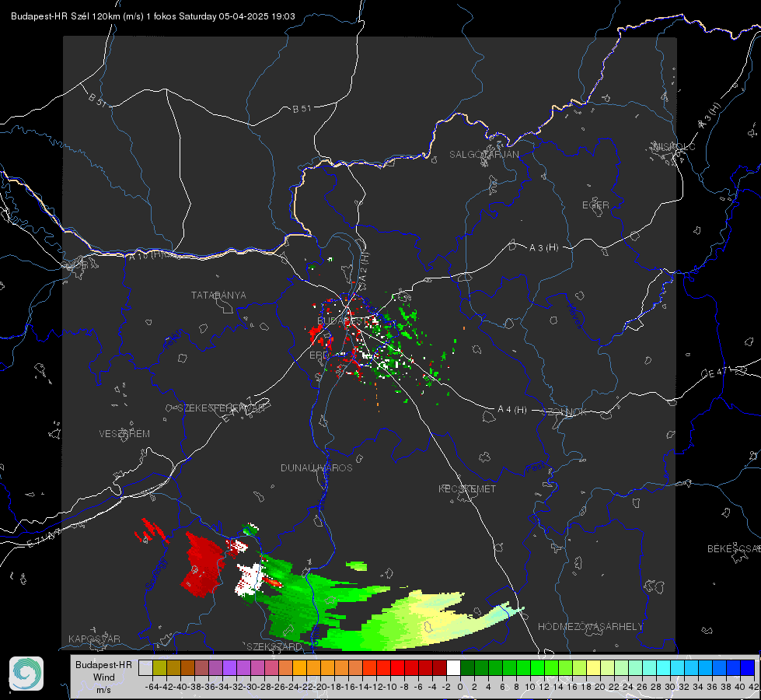The image size is (761, 700).
Task: Click the KAPOSVAR city label
Action: 94,639
